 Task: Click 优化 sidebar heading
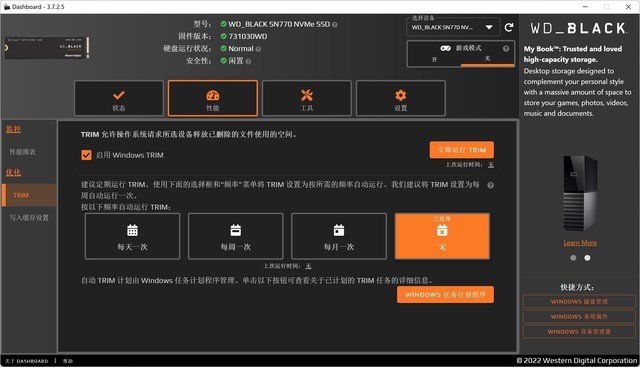tap(13, 172)
